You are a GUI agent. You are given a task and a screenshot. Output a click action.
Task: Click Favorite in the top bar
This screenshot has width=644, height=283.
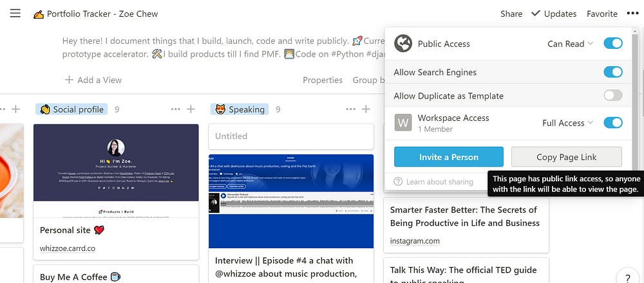[x=601, y=14]
